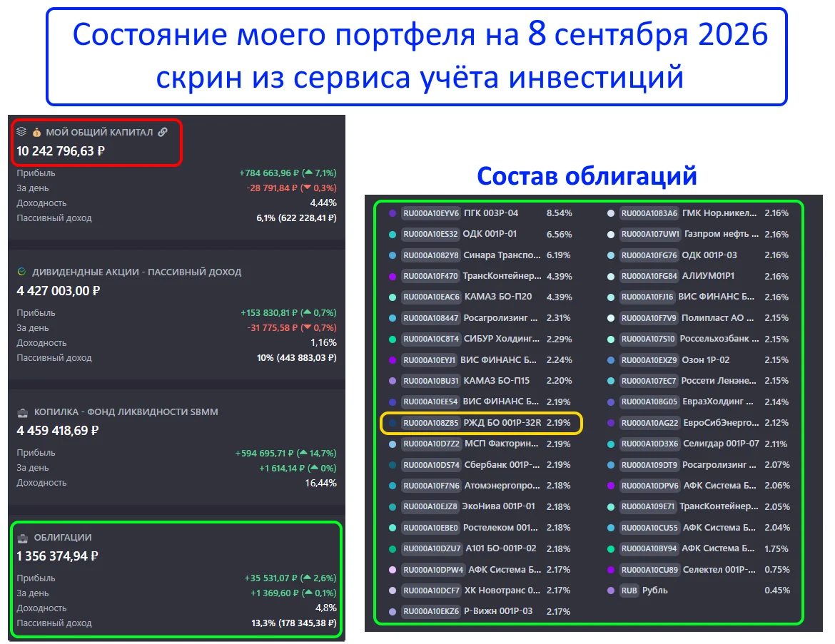This screenshot has width=835, height=644.
Task: Select bond ГМК Нор.никел...
Action: click(x=719, y=213)
